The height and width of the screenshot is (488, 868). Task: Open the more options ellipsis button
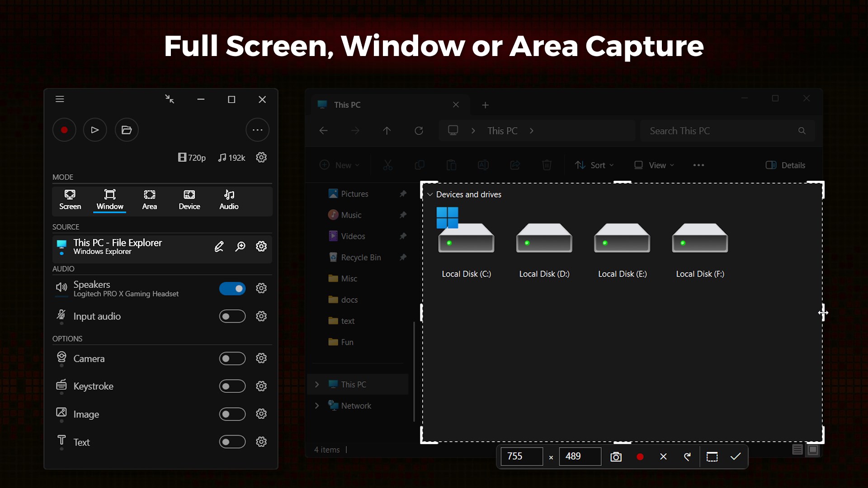pos(258,130)
